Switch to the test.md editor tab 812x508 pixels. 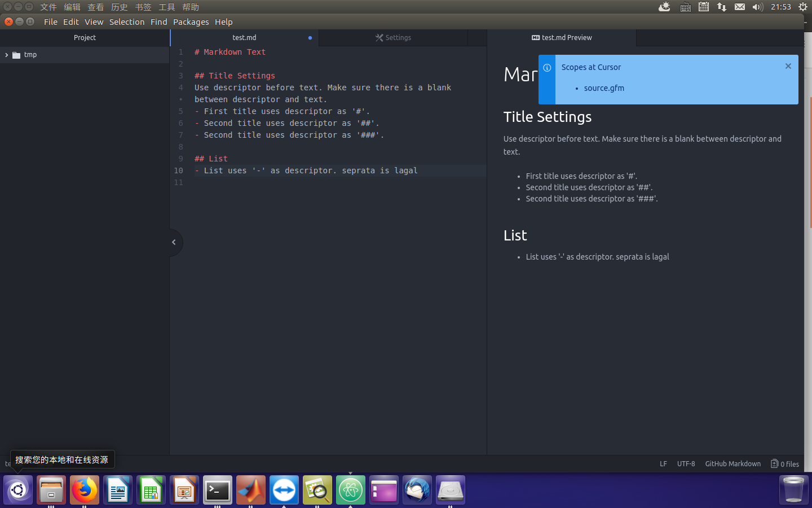point(244,37)
